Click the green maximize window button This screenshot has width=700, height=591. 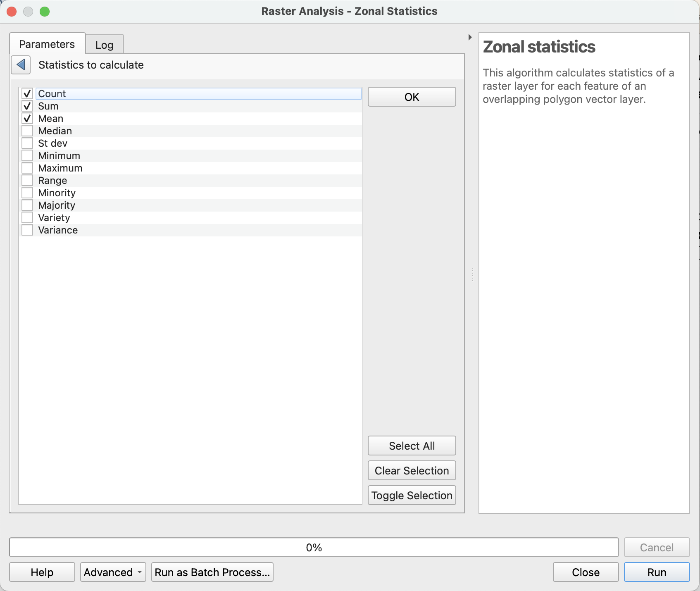(45, 12)
